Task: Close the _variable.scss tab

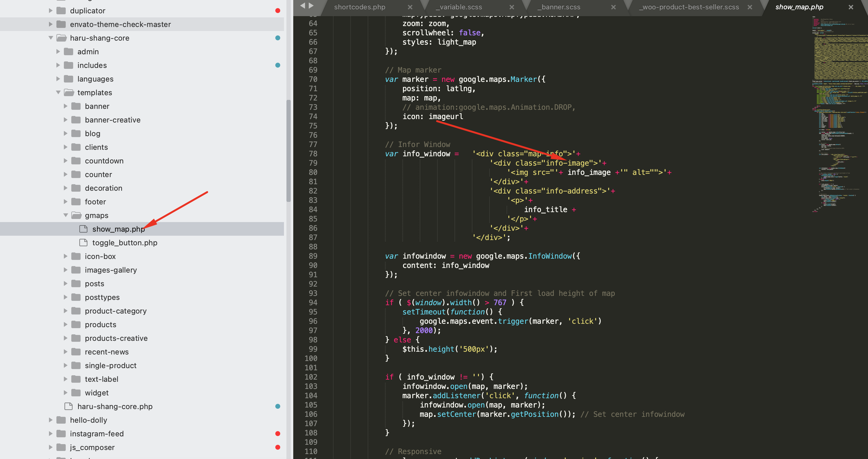Action: (511, 7)
